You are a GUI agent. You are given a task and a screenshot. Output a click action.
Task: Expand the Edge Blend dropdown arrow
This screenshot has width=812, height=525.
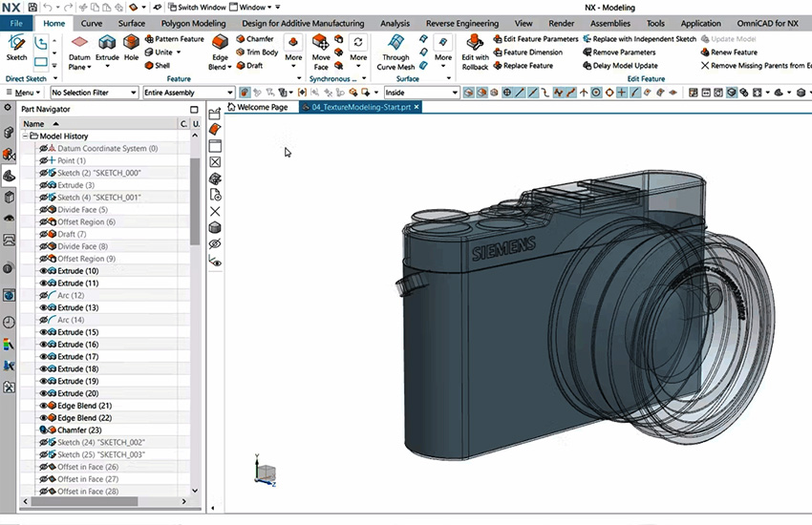click(x=229, y=67)
